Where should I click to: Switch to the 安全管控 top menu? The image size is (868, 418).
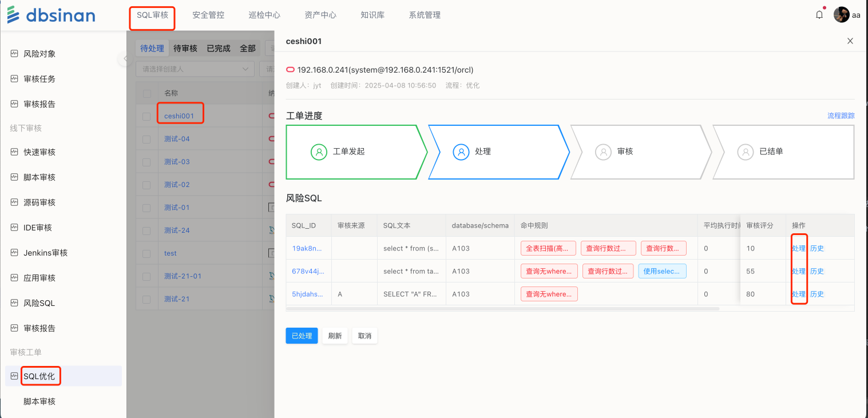208,15
